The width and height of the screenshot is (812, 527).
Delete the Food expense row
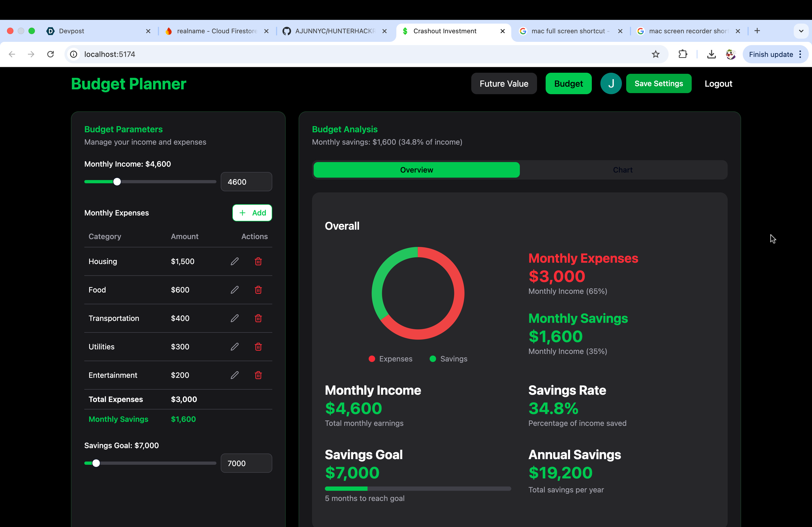(x=258, y=290)
